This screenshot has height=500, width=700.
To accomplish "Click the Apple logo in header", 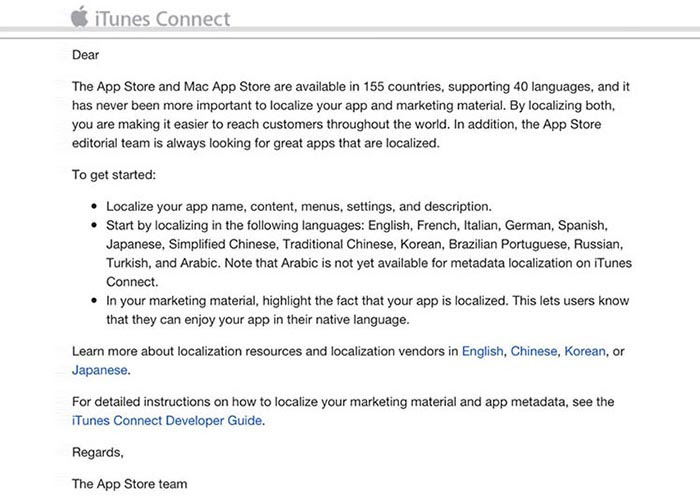I will coord(79,17).
